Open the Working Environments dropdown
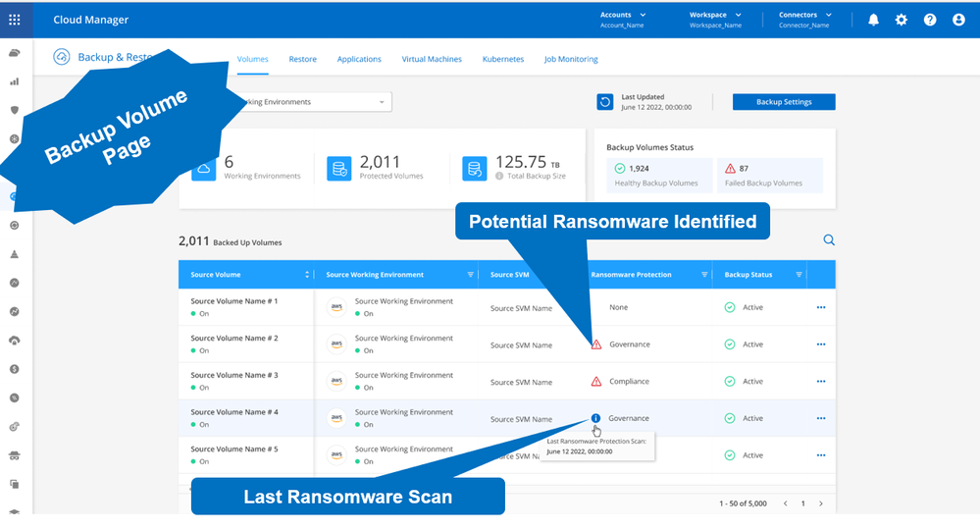Image resolution: width=980 pixels, height=529 pixels. 382,102
